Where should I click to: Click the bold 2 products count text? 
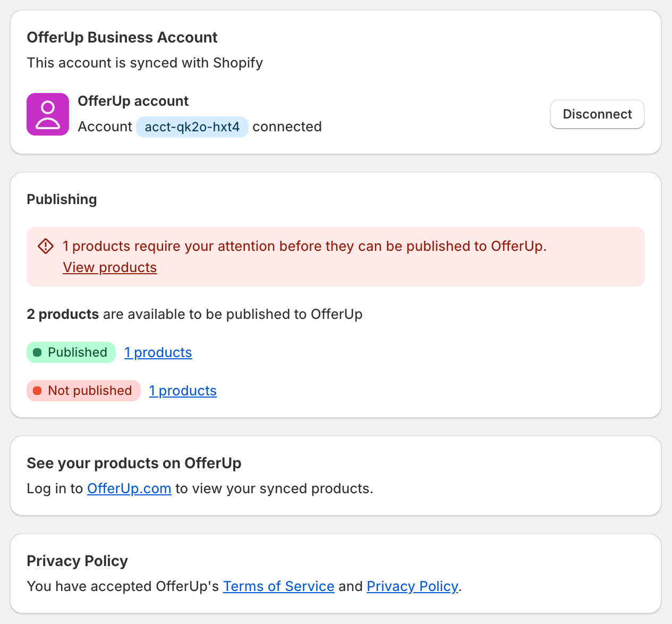pyautogui.click(x=63, y=314)
